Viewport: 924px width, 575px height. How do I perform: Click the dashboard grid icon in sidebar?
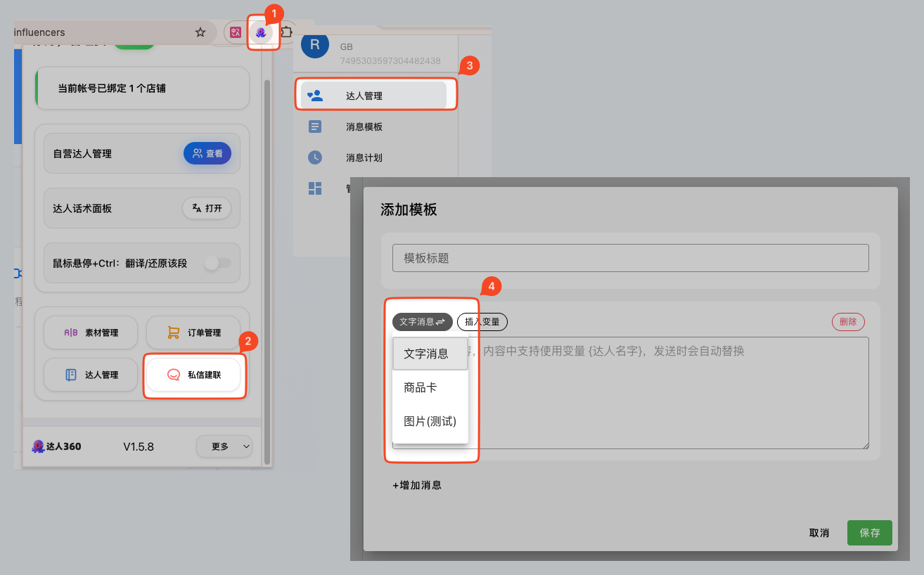point(315,188)
